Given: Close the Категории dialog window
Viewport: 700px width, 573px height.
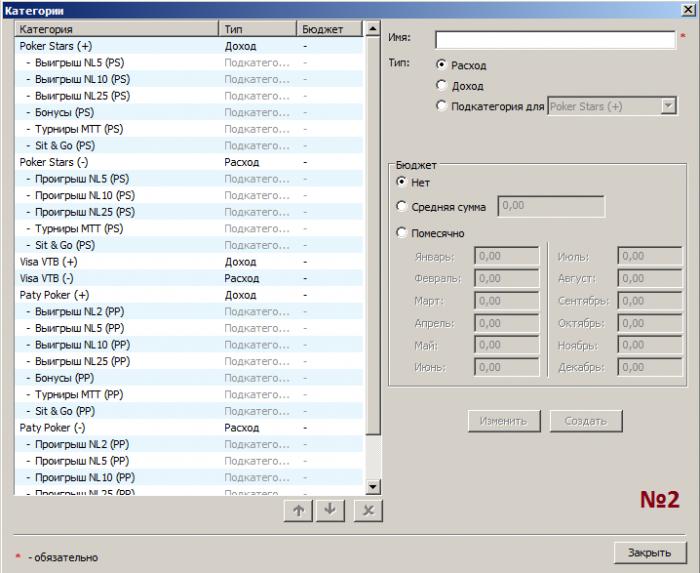Looking at the screenshot, I should (688, 10).
